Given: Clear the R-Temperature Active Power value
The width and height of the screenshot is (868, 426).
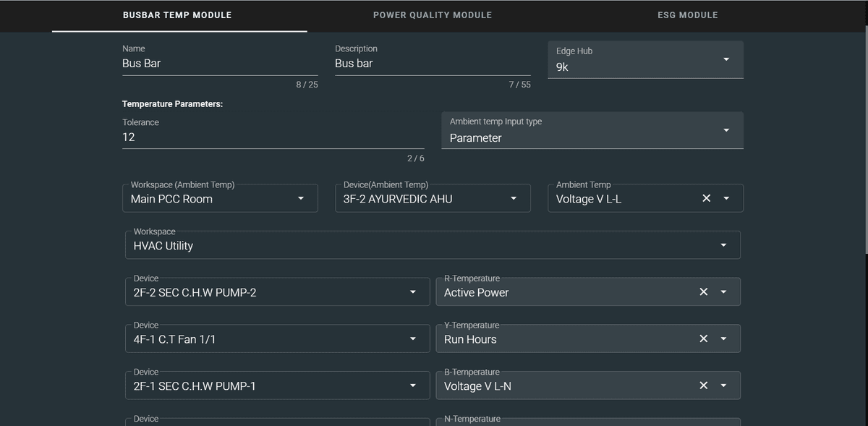Looking at the screenshot, I should coord(703,292).
